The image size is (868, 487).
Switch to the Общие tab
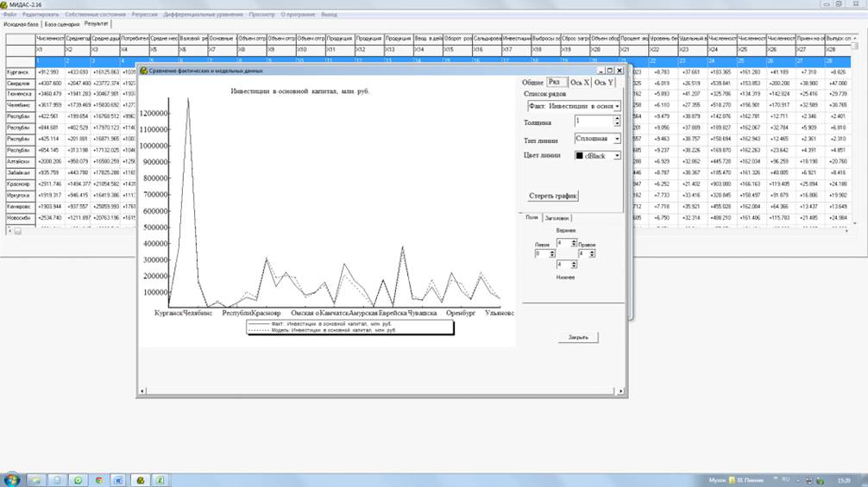pos(532,82)
